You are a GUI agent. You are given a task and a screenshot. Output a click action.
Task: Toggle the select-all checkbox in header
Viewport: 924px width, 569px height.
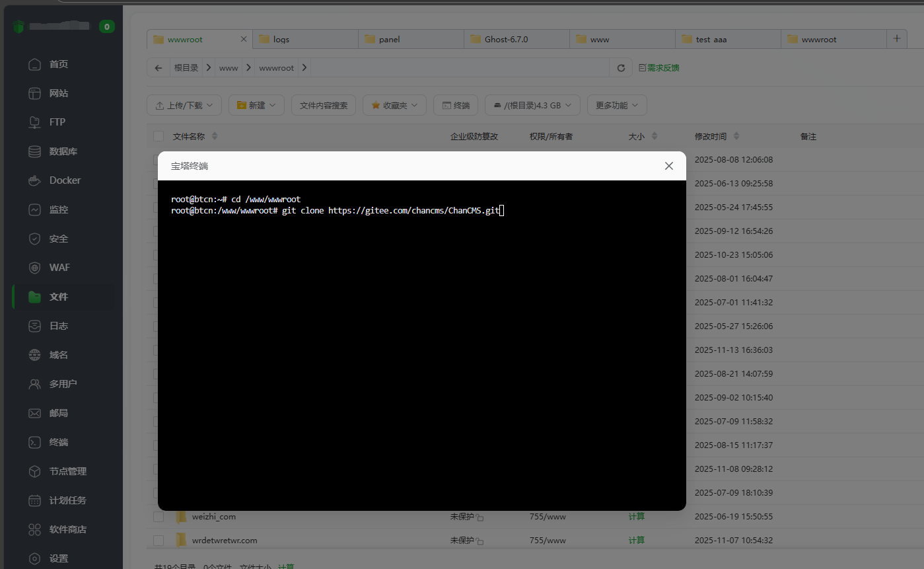pyautogui.click(x=159, y=136)
